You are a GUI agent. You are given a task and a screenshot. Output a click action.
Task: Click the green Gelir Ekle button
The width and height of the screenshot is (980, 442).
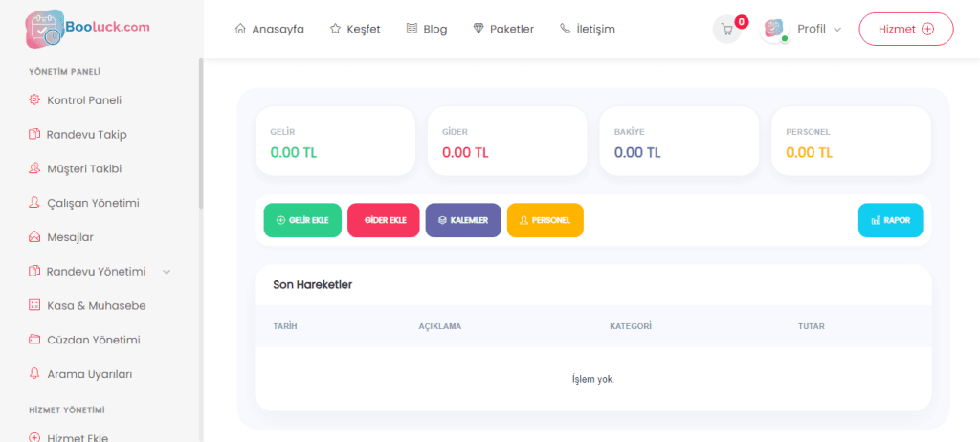pos(302,220)
